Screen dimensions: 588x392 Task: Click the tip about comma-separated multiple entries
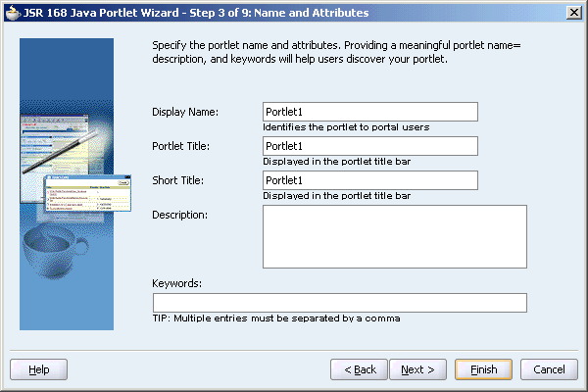pyautogui.click(x=276, y=318)
